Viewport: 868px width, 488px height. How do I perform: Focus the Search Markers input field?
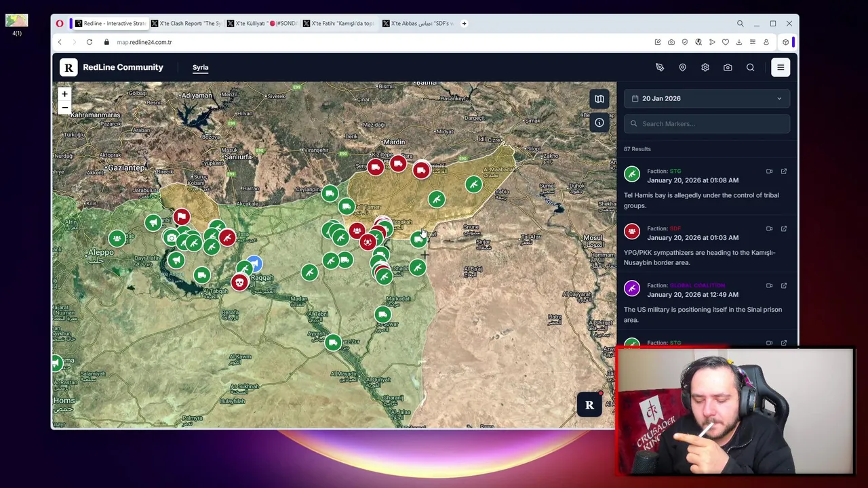point(707,123)
